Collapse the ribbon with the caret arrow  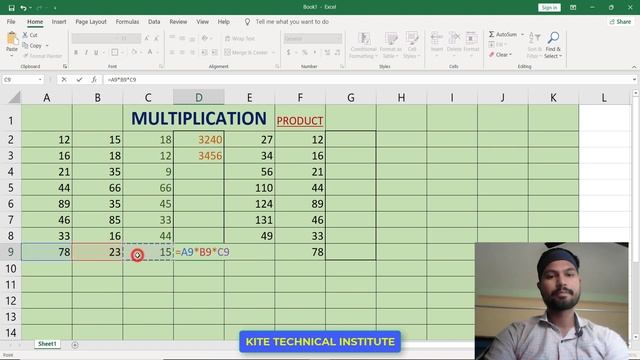tap(634, 67)
